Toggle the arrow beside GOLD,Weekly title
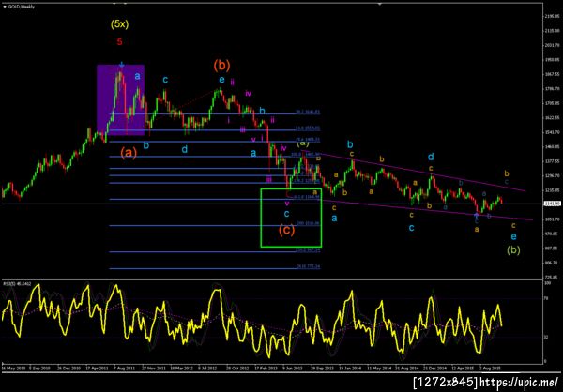The width and height of the screenshot is (563, 392). coord(5,7)
